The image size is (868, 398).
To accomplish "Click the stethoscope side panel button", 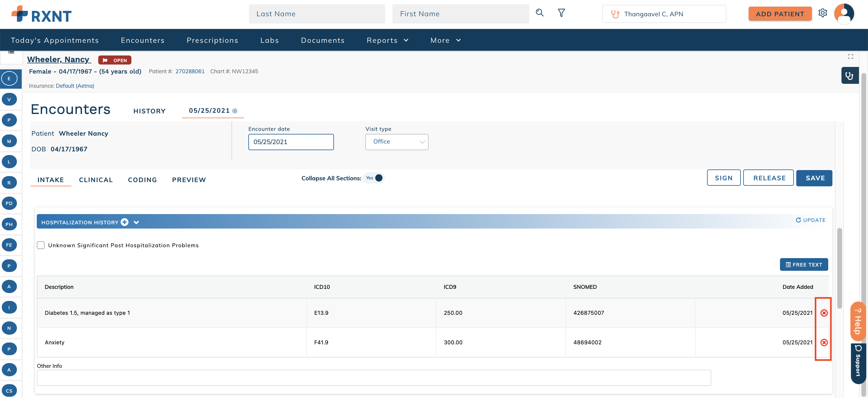I will click(850, 75).
